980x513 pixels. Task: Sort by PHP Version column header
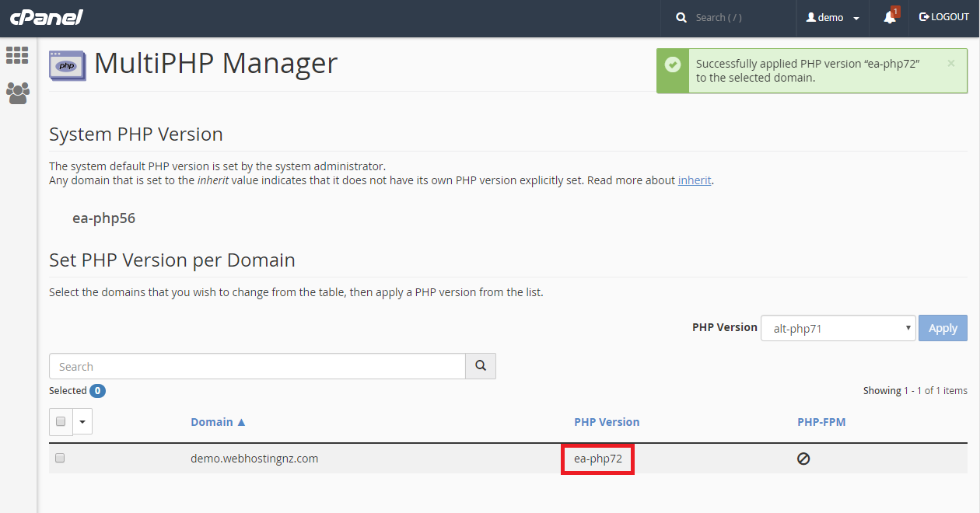pyautogui.click(x=607, y=422)
